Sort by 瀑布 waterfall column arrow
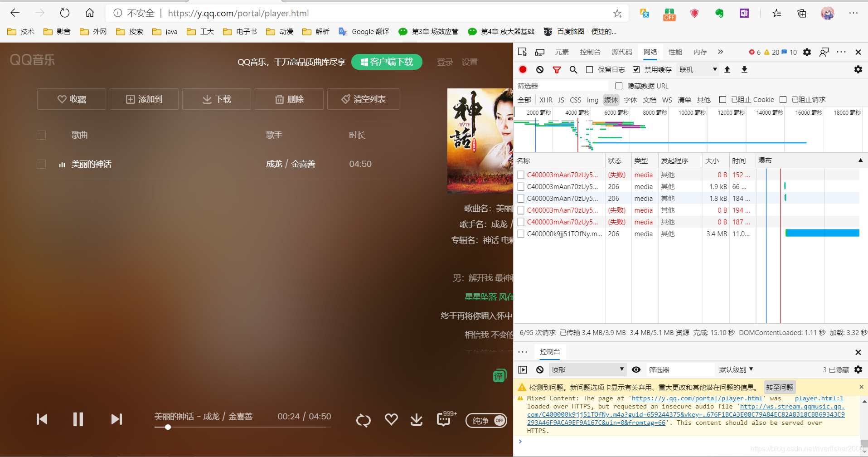This screenshot has height=457, width=868. pos(860,160)
